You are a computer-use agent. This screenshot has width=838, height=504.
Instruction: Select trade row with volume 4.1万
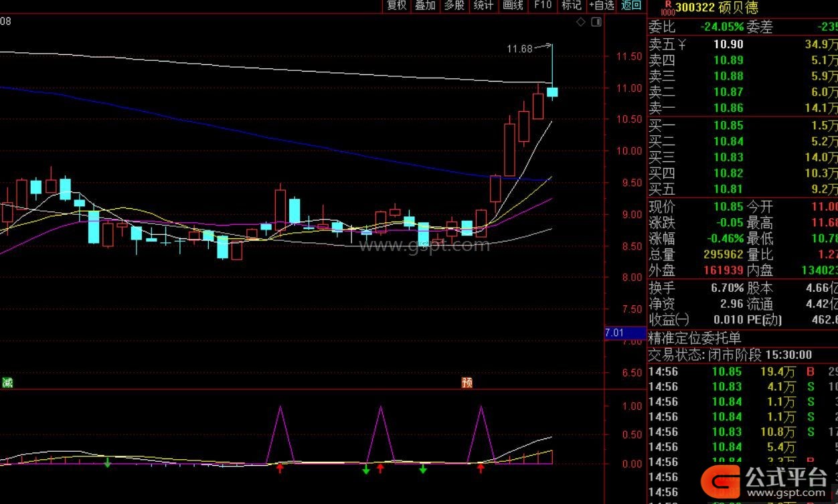[742, 386]
